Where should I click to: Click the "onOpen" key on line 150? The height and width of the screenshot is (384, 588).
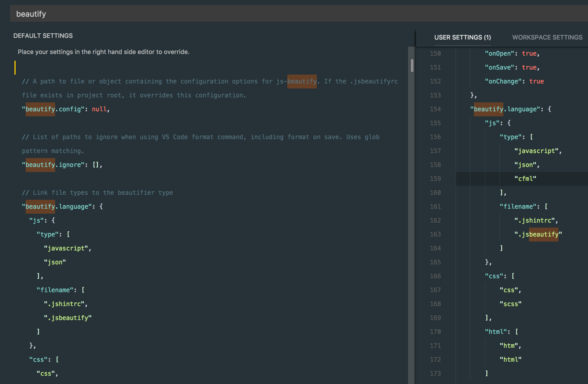pyautogui.click(x=499, y=53)
